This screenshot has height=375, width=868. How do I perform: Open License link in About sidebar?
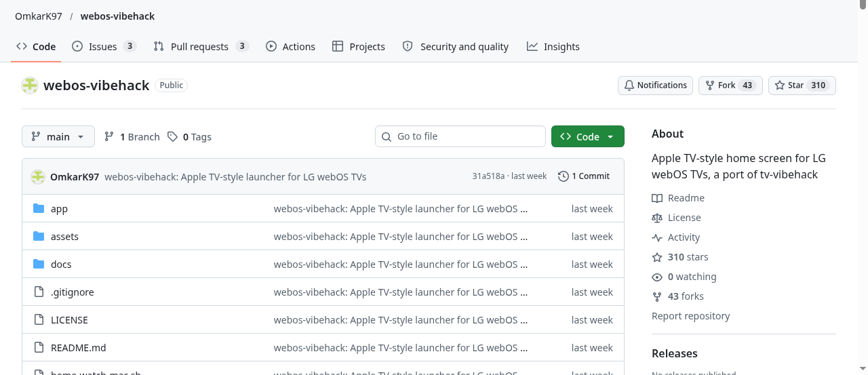click(x=676, y=218)
